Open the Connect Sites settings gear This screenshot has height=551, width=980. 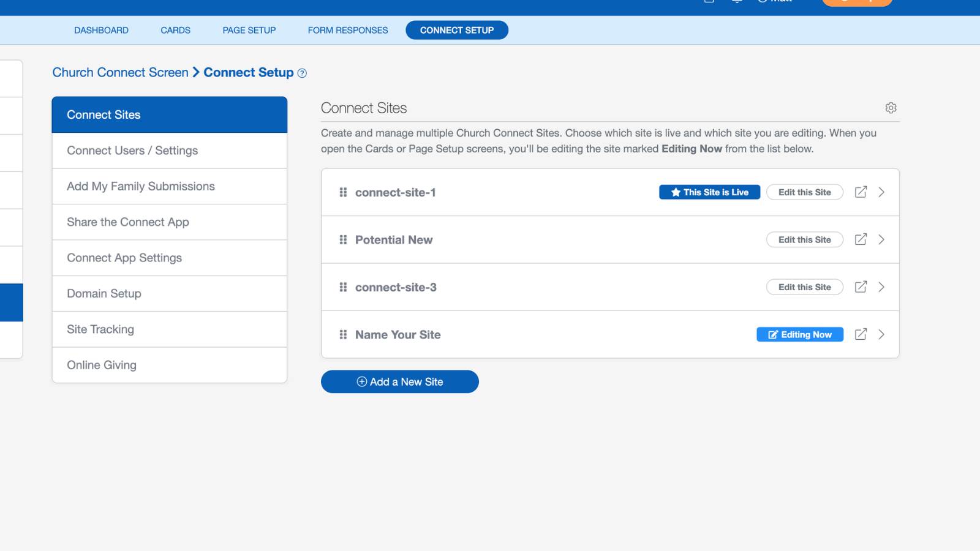click(891, 108)
